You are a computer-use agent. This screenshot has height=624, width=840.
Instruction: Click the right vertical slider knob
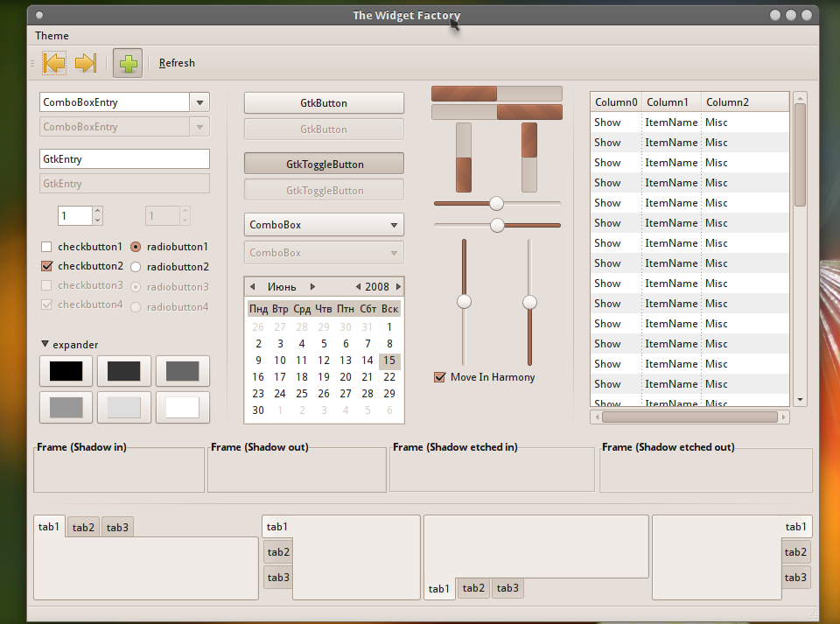(529, 302)
